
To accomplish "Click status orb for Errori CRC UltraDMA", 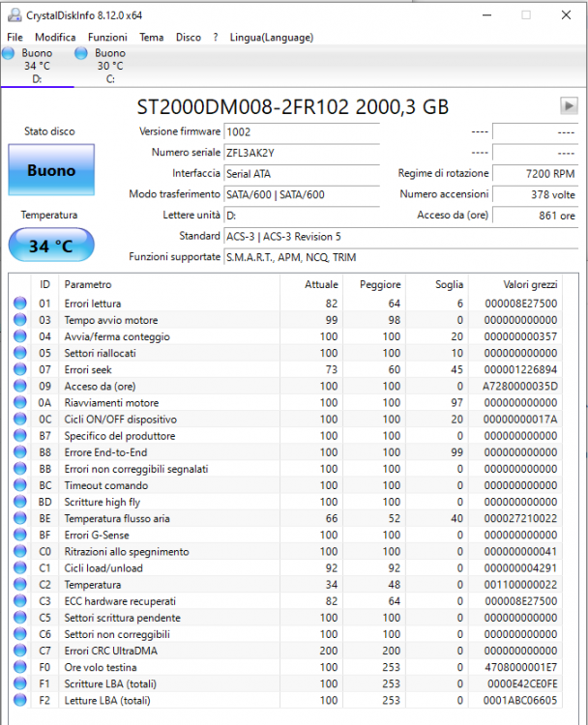I will coord(20,651).
